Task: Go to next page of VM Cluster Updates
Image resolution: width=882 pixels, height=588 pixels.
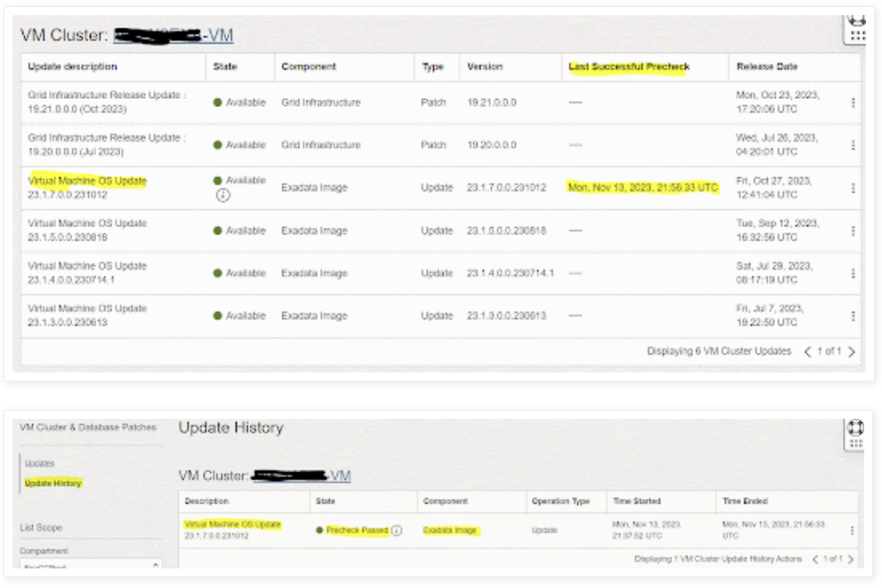Action: coord(852,352)
